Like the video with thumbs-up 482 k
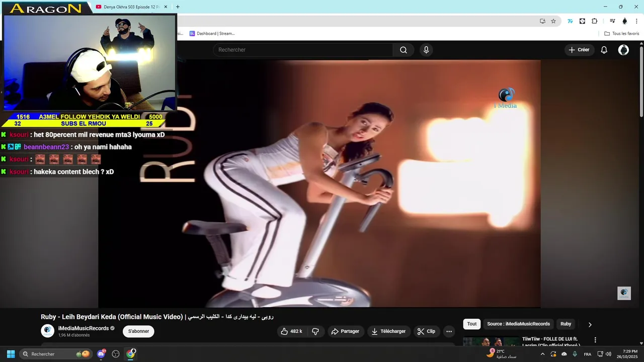The width and height of the screenshot is (644, 362). 291,331
